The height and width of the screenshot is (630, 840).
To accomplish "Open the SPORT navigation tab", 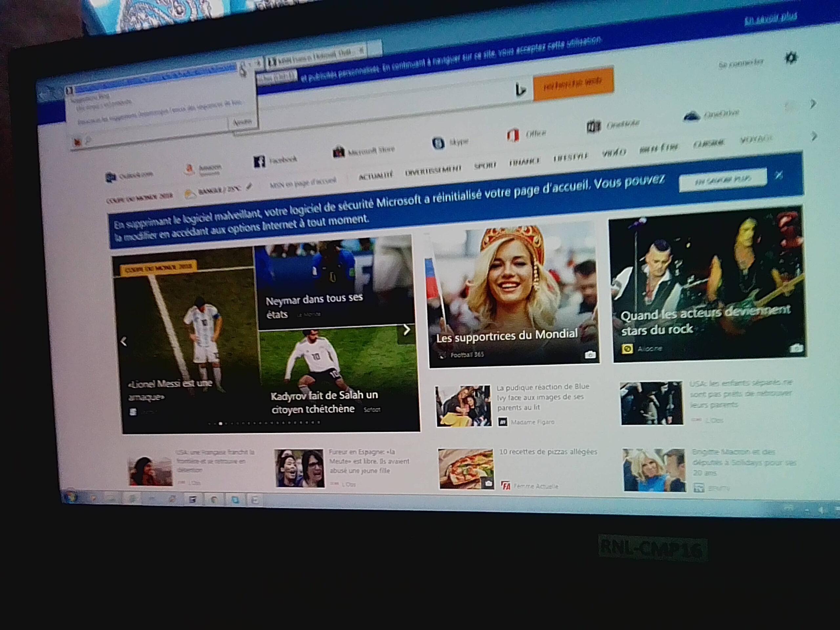I will (x=485, y=165).
